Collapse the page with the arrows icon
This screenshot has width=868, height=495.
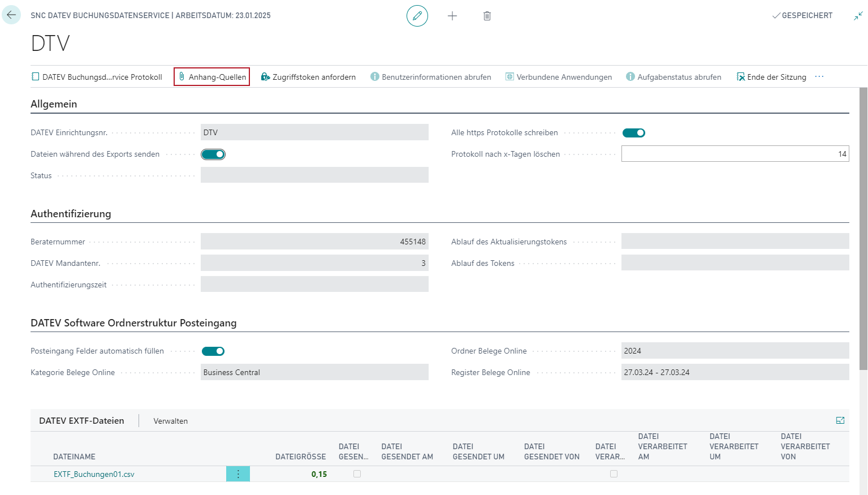pyautogui.click(x=858, y=16)
